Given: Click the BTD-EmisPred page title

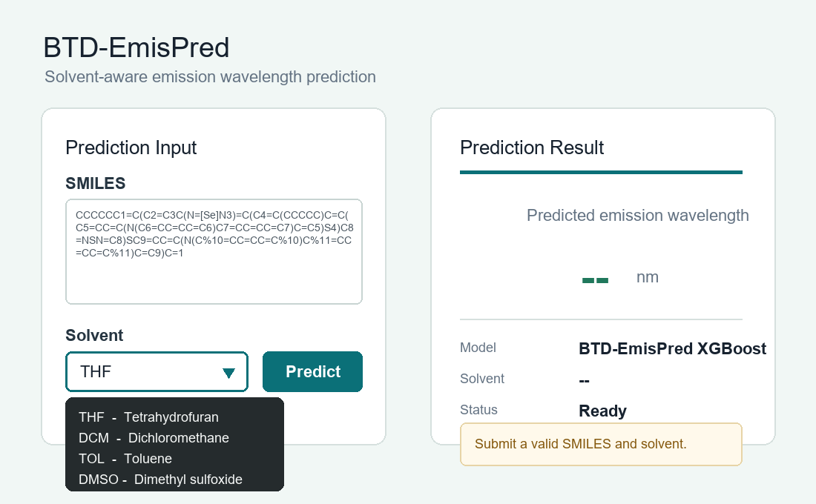Looking at the screenshot, I should point(136,48).
